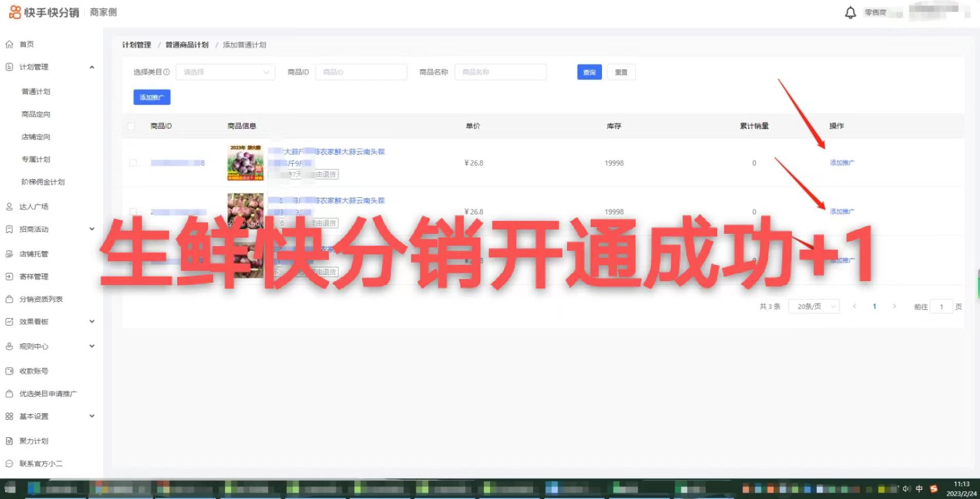This screenshot has width=980, height=499.
Task: Expand the 效果看板 sidebar section
Action: coord(92,321)
